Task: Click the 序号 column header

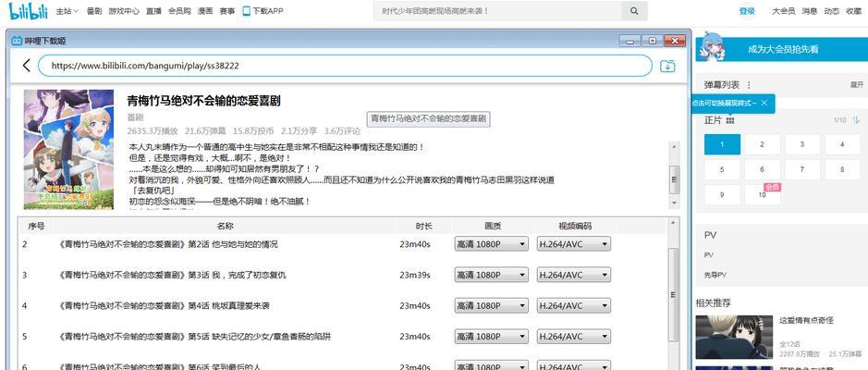Action: 36,226
